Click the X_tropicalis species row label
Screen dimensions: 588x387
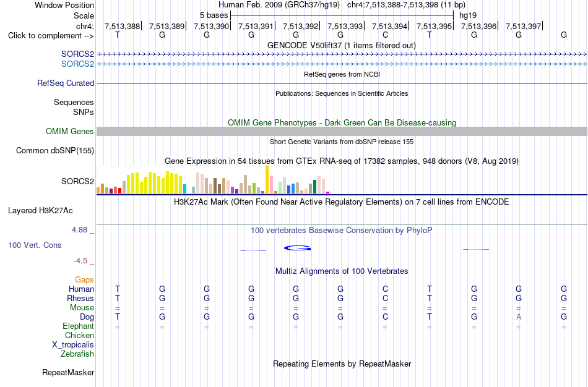(x=73, y=345)
